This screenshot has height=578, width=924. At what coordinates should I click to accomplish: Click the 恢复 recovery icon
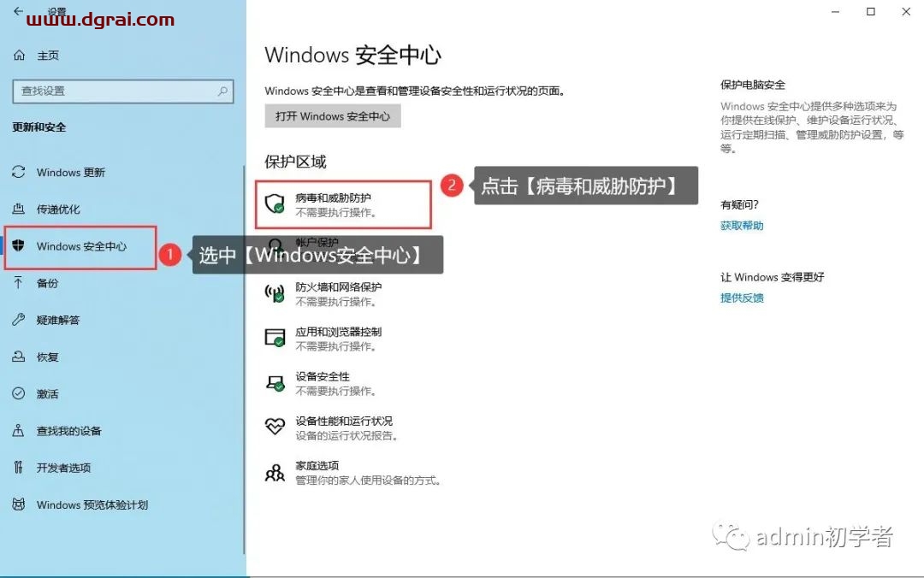coord(18,357)
